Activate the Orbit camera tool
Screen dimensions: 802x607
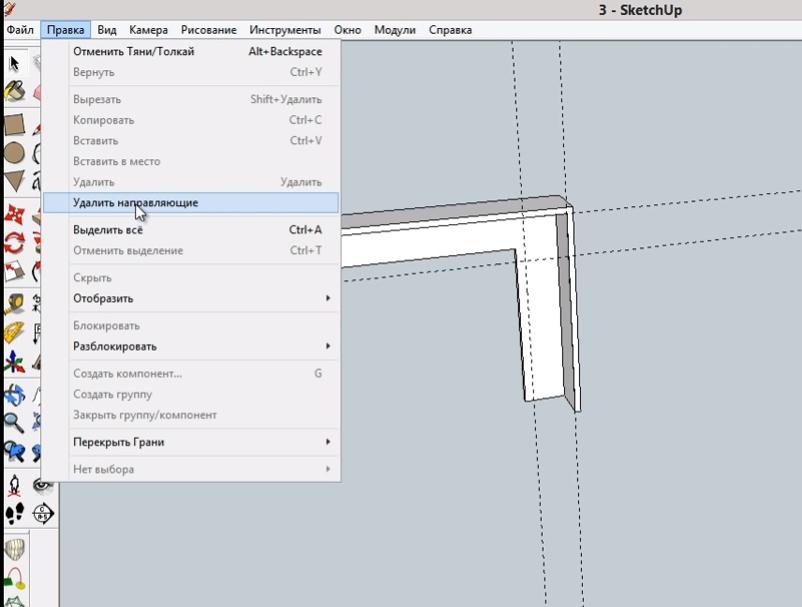(14, 394)
